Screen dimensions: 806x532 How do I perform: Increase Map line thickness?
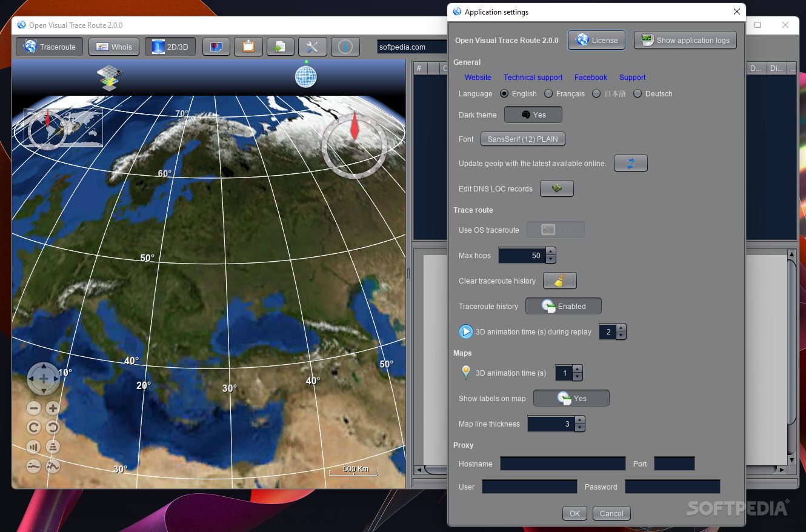[579, 420]
